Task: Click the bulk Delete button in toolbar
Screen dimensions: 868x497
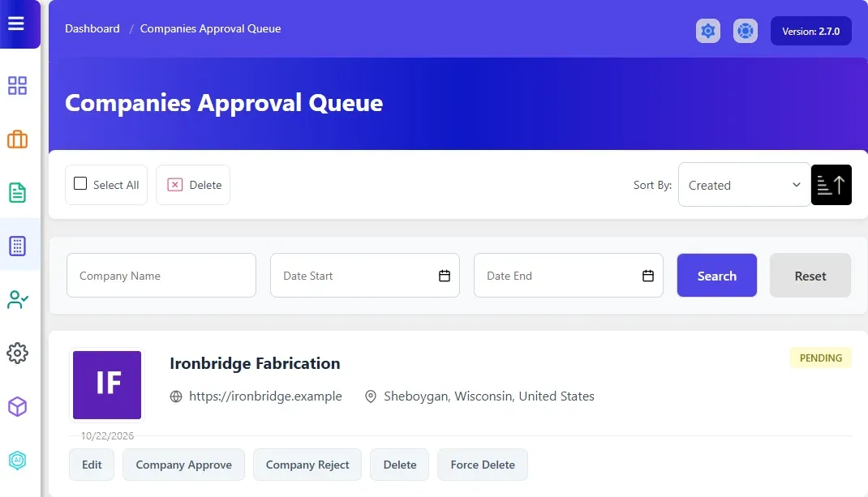Action: tap(193, 185)
